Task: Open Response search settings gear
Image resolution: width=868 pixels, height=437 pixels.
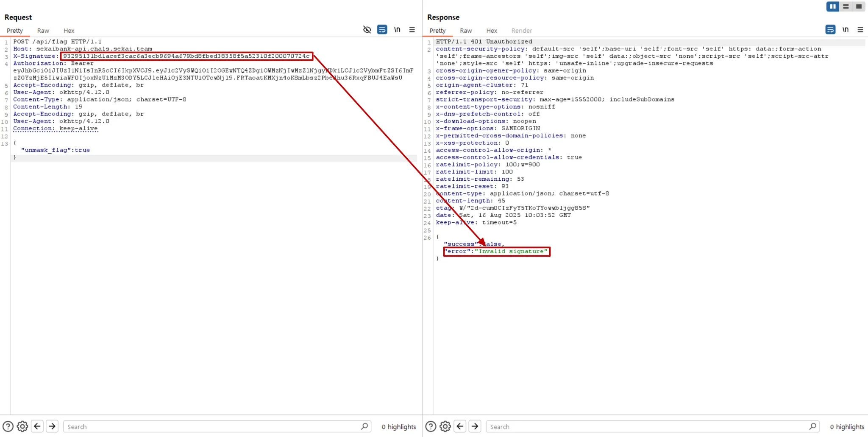Action: [x=445, y=426]
